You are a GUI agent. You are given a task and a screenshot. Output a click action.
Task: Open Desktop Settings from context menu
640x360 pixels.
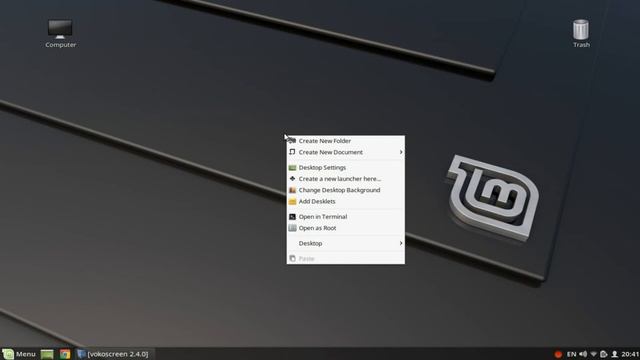(346, 168)
